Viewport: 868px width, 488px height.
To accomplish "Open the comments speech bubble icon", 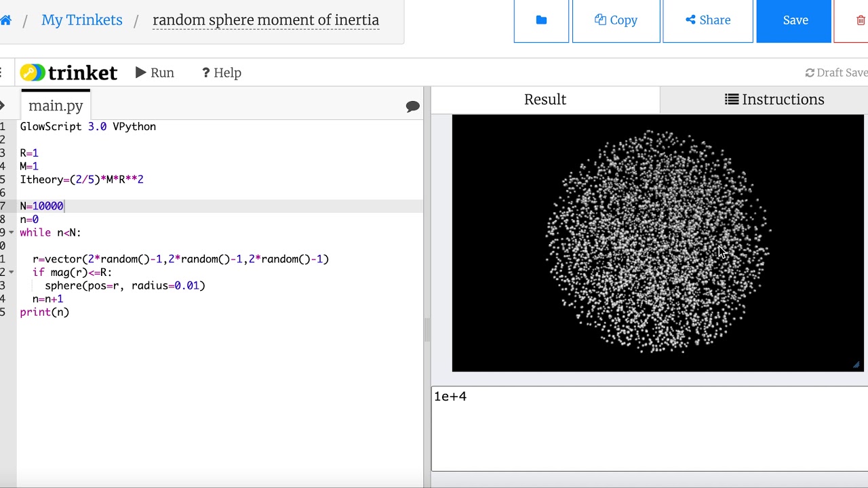I will click(412, 106).
